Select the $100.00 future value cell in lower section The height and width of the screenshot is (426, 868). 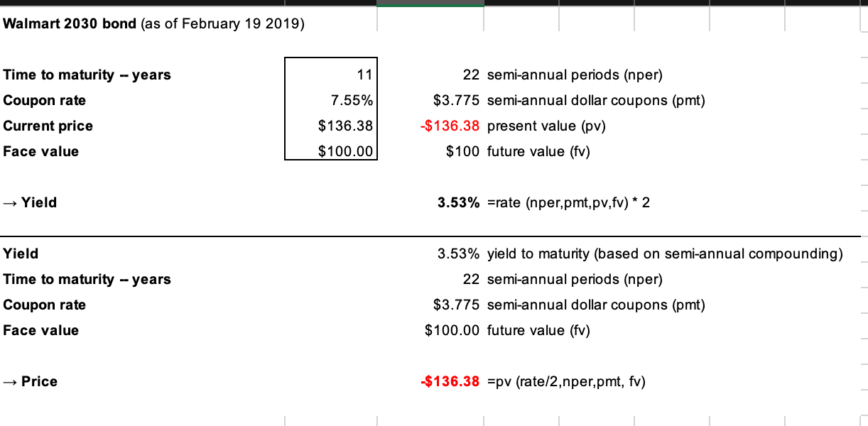[x=453, y=330]
